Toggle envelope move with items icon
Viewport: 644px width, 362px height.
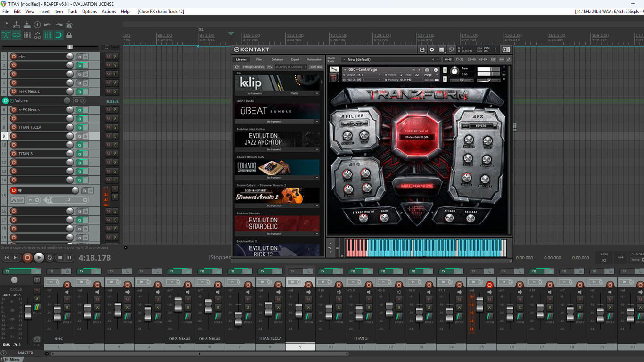pos(38,35)
